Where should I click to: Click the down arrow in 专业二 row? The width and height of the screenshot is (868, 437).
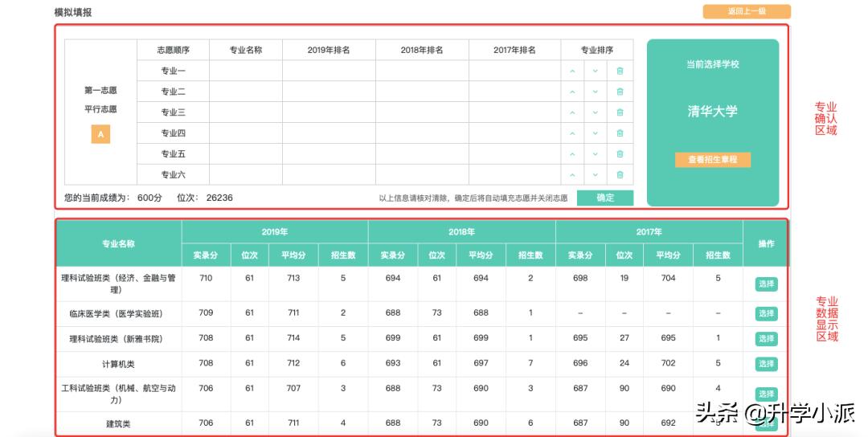point(595,92)
